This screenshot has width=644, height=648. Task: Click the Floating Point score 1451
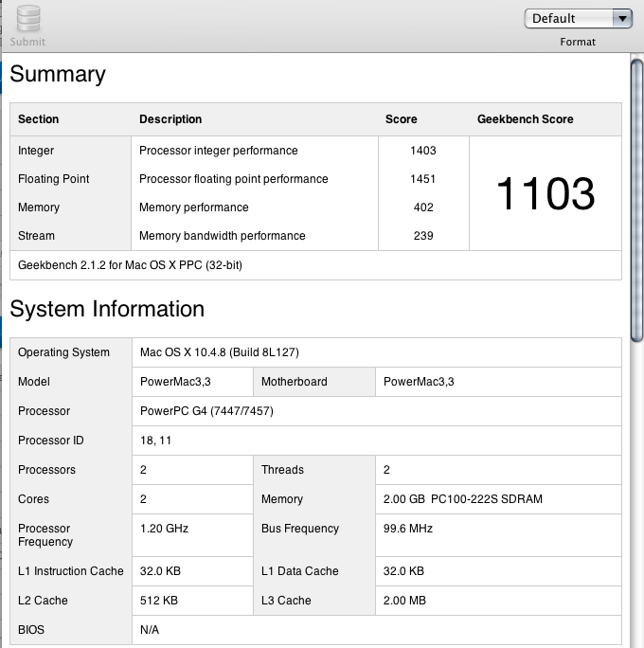tap(423, 179)
